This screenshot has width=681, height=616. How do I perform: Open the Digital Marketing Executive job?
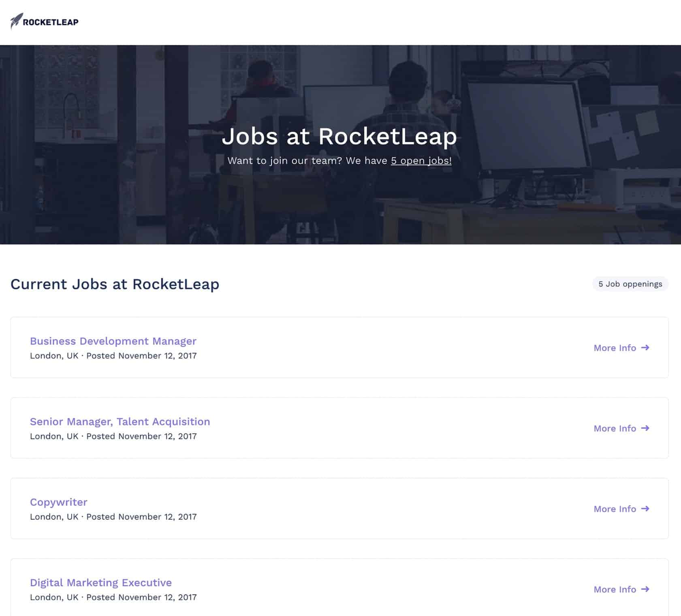coord(101,583)
